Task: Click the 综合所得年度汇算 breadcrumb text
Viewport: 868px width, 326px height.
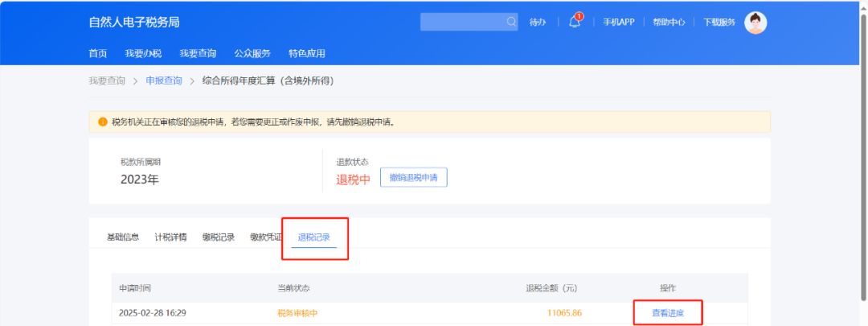Action: 268,81
